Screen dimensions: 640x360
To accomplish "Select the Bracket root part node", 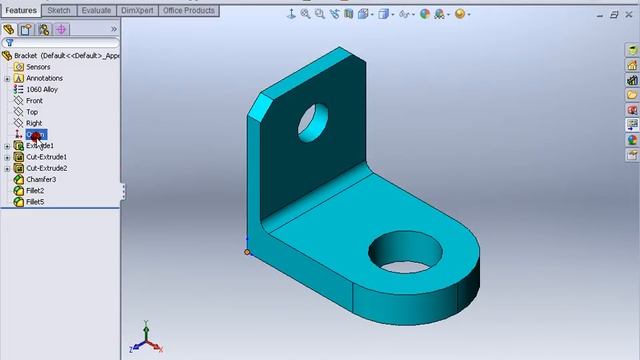I will point(60,56).
